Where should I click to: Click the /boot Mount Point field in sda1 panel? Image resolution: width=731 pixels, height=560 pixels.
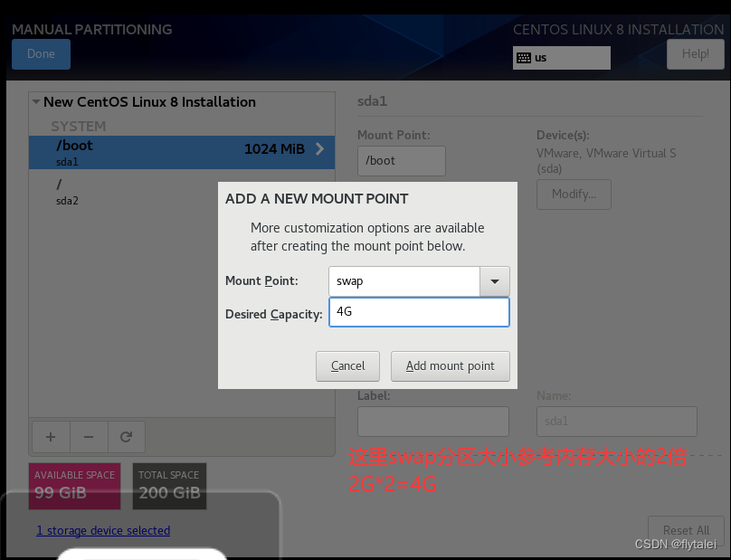click(x=402, y=161)
